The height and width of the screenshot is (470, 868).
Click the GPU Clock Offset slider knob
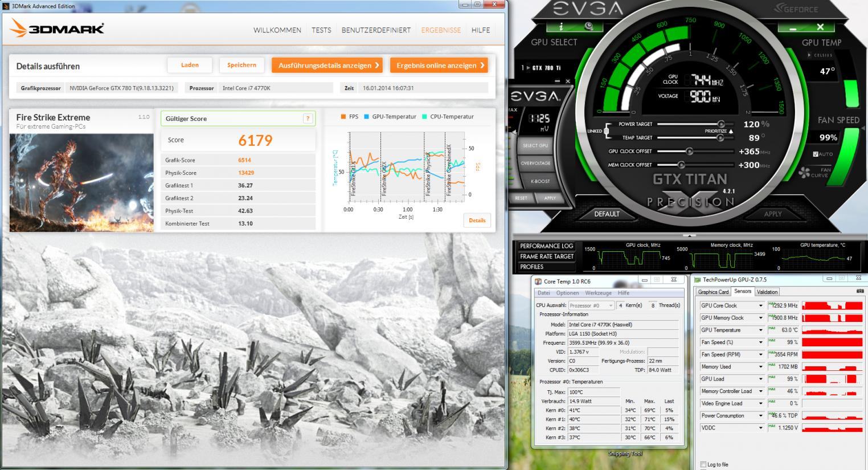(689, 152)
